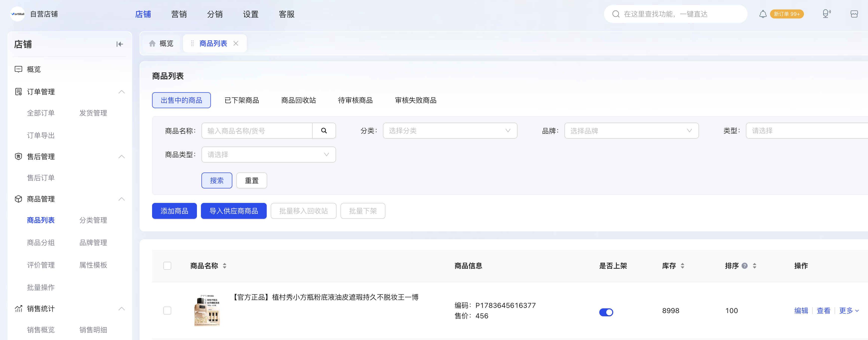Toggle the 是否上架 switch for the product
Image resolution: width=868 pixels, height=340 pixels.
pos(606,312)
